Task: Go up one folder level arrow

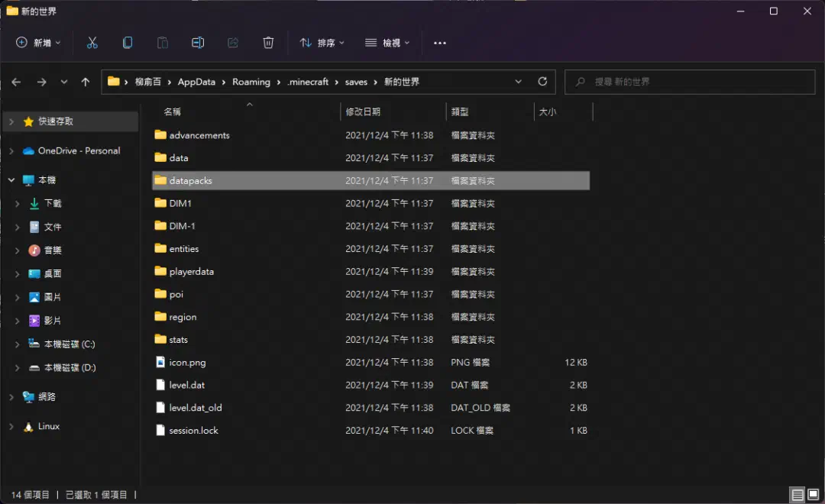Action: 86,82
